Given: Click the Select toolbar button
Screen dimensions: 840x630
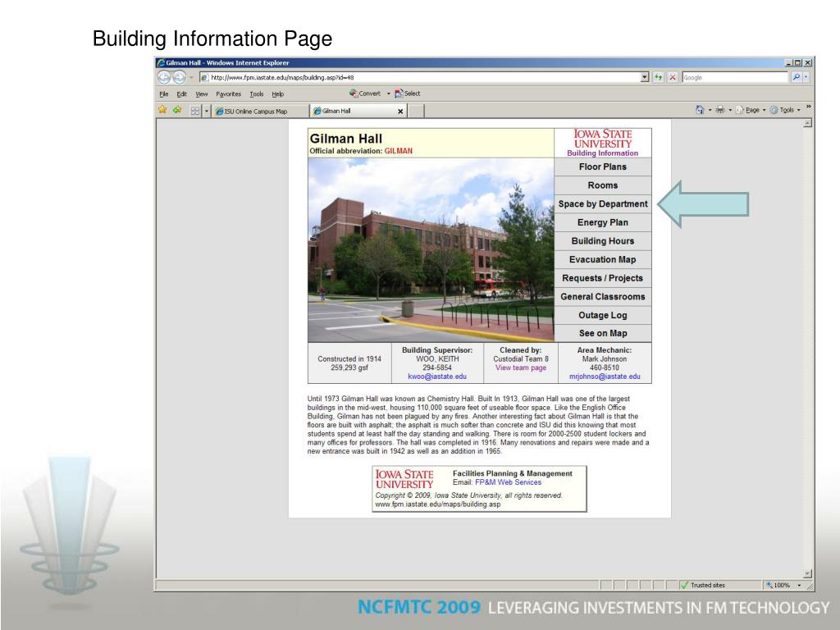Looking at the screenshot, I should tap(408, 94).
